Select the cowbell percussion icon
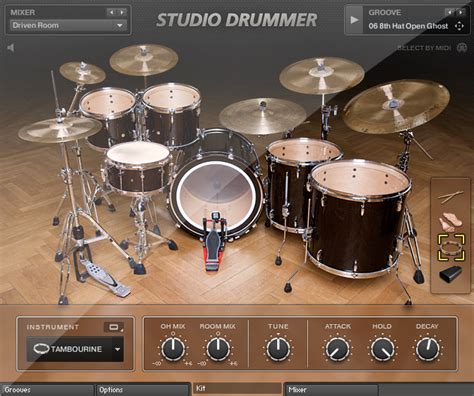The height and width of the screenshot is (396, 474). click(x=451, y=274)
